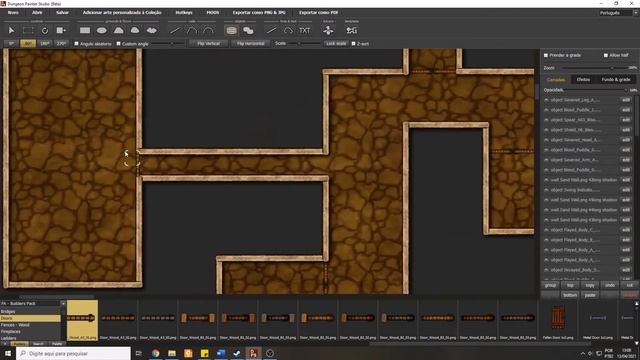Select the rounded blob floor tool
The width and height of the screenshot is (640, 360).
(x=135, y=31)
